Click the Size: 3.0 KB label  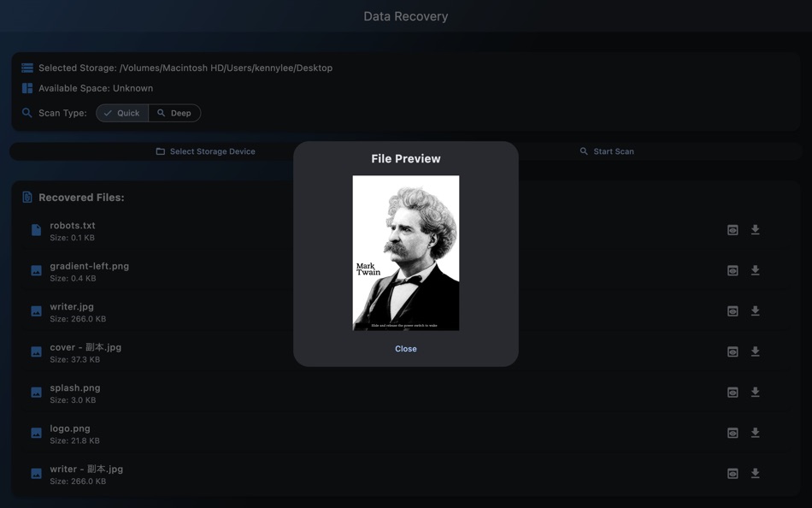(x=73, y=400)
